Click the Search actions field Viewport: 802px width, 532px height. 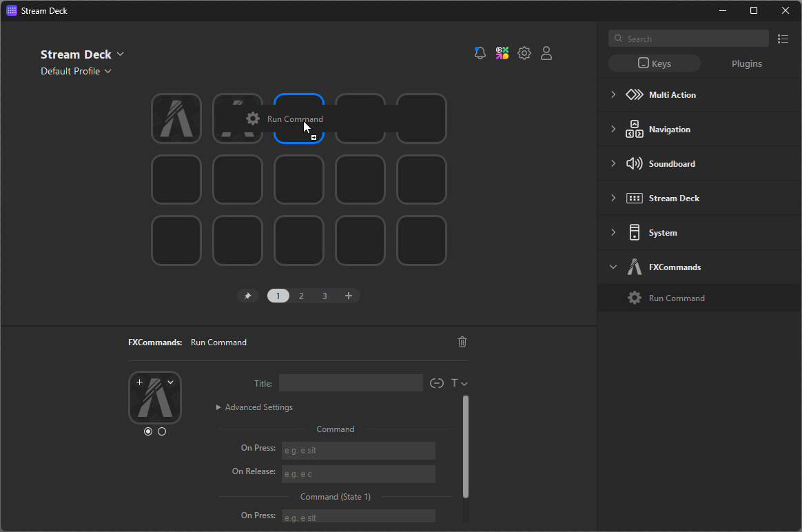click(x=688, y=39)
